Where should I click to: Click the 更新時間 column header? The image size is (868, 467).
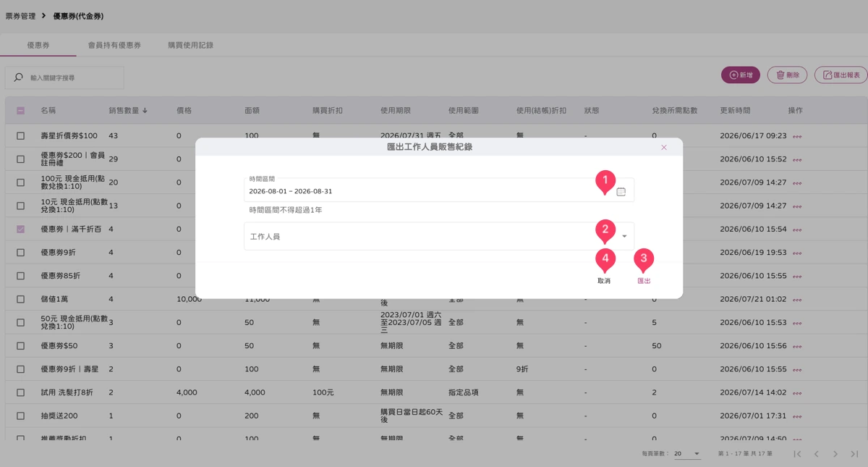[735, 111]
